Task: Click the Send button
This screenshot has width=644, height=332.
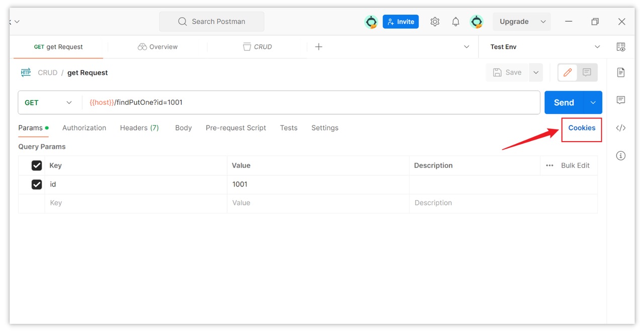Action: point(564,102)
